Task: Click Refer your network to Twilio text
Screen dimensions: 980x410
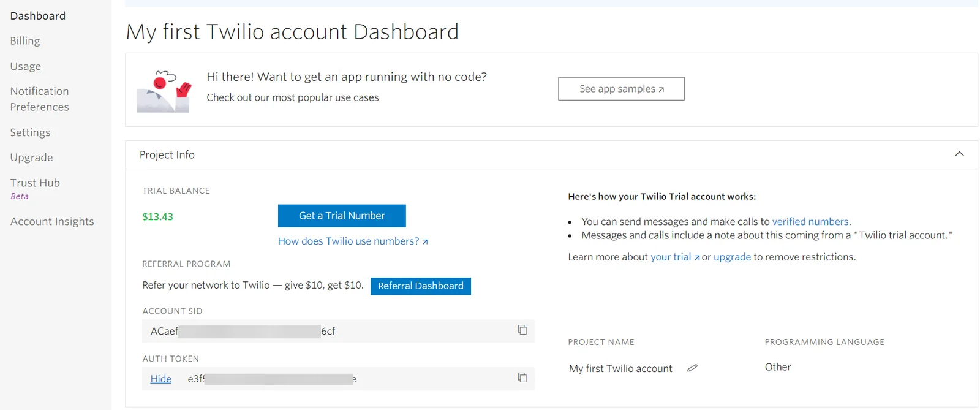Action: coord(253,285)
